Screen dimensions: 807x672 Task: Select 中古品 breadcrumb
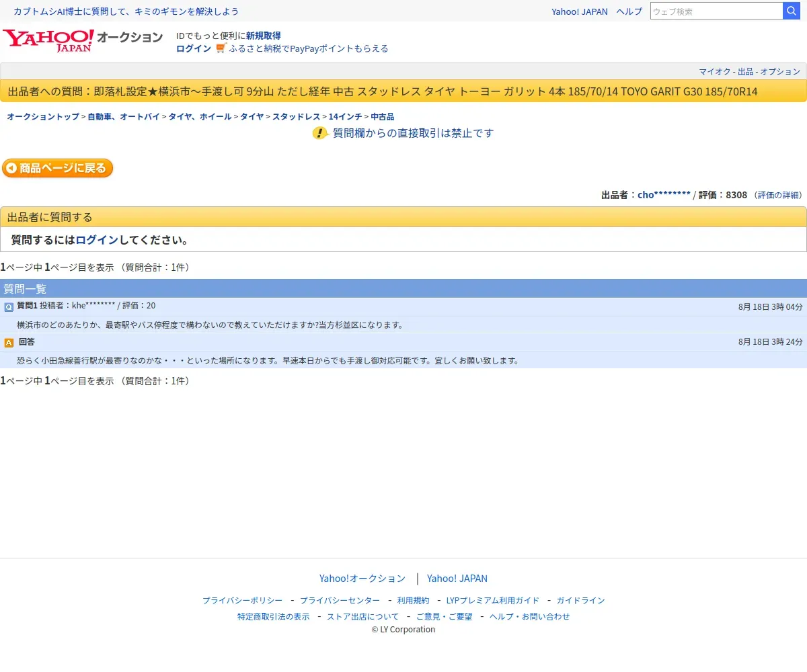382,116
